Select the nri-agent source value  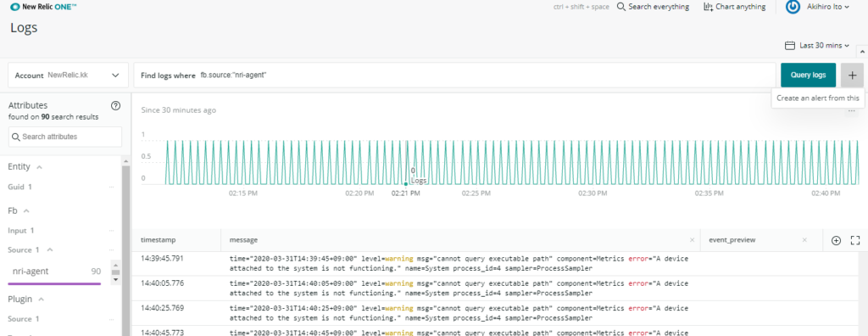(x=55, y=272)
